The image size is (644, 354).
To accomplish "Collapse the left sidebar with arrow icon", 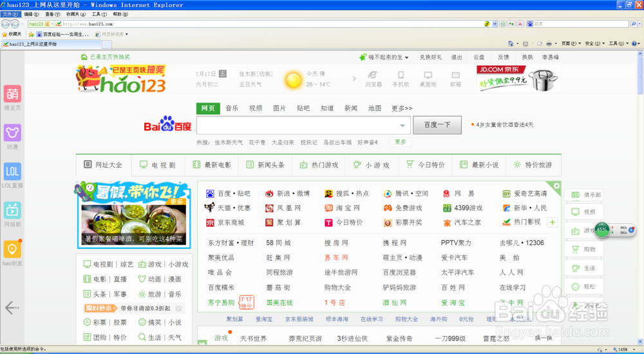I will coord(12,307).
